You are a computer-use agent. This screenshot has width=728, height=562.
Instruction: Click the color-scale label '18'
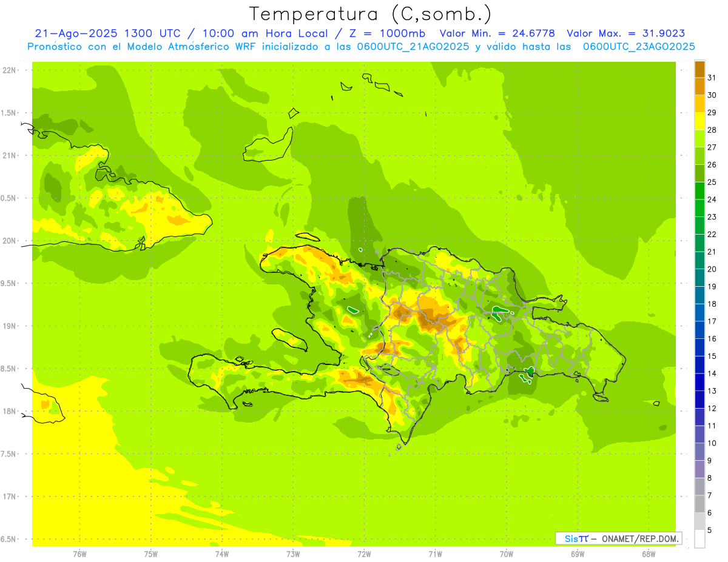(712, 304)
